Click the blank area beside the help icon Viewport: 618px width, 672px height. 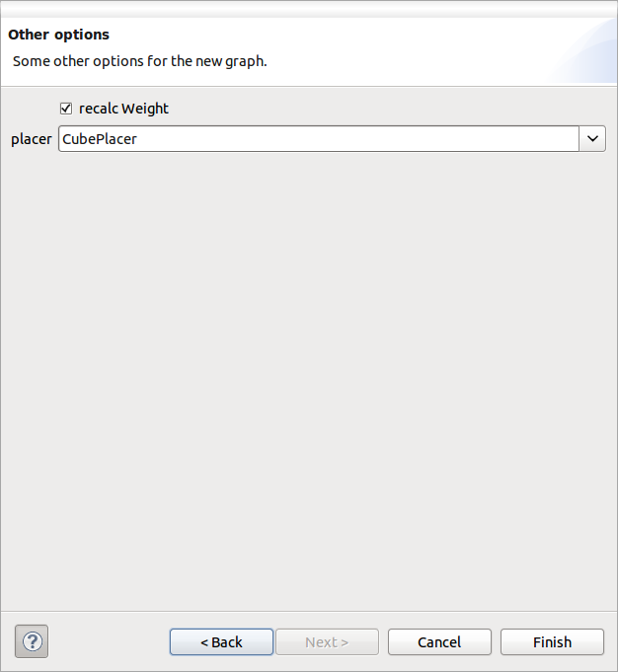109,641
